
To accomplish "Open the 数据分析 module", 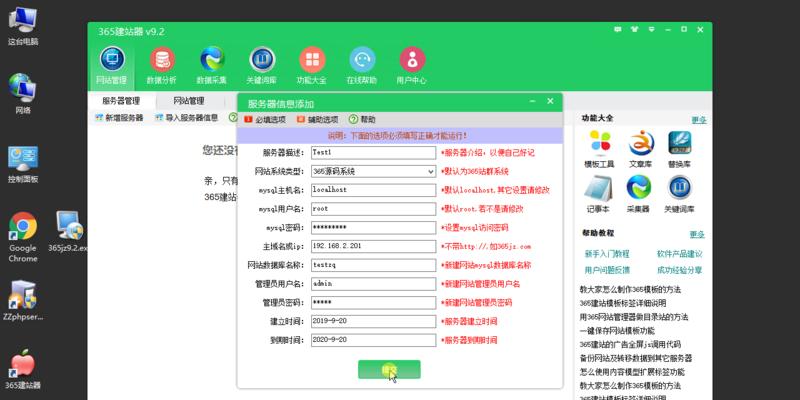I will click(x=162, y=66).
